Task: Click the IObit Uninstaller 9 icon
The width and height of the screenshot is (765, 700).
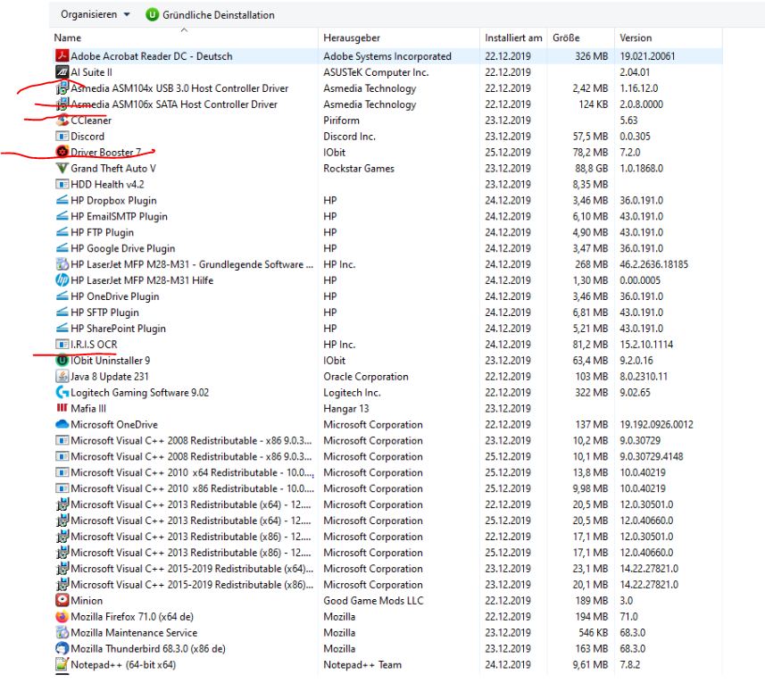Action: [62, 360]
